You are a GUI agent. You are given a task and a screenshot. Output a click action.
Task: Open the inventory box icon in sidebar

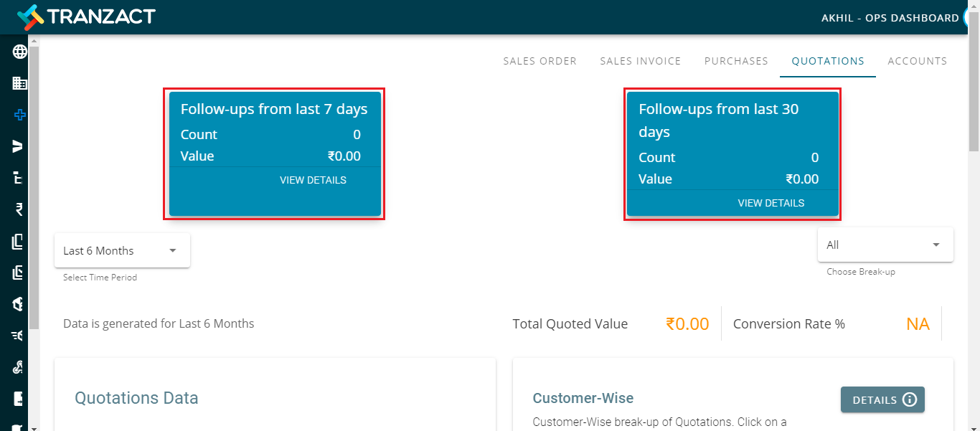tap(19, 304)
